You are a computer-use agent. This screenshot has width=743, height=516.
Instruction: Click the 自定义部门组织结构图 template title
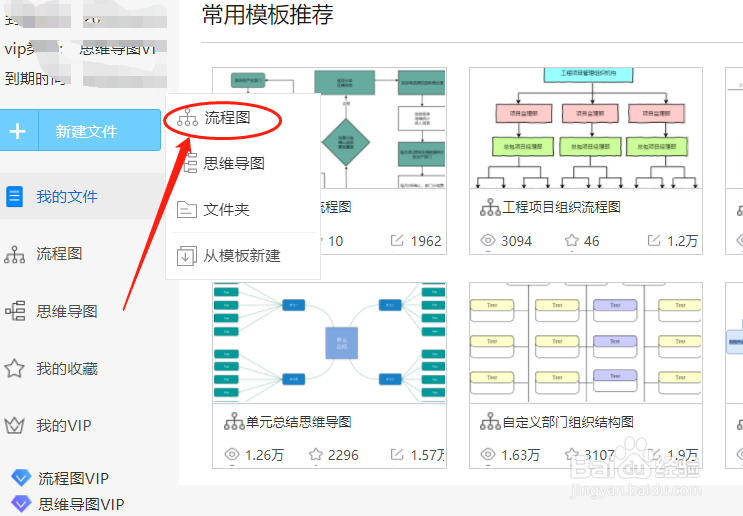pos(568,422)
